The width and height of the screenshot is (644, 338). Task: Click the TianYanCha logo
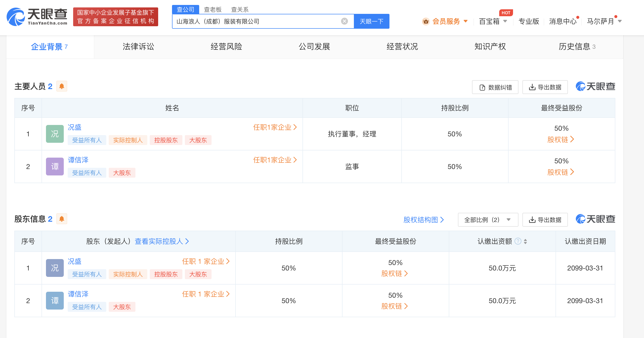[37, 17]
